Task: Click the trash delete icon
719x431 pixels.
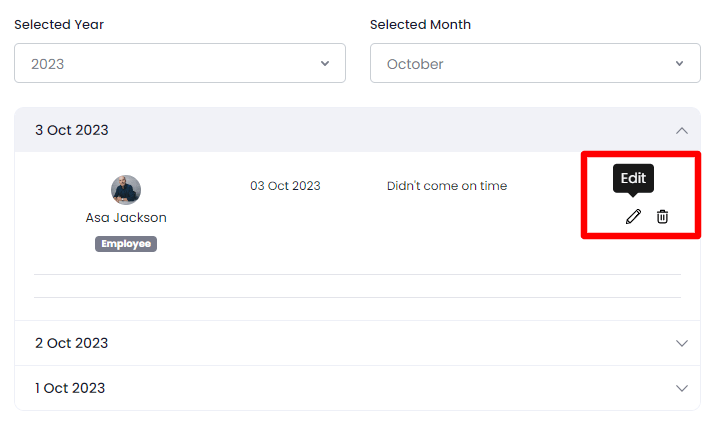Action: click(662, 216)
